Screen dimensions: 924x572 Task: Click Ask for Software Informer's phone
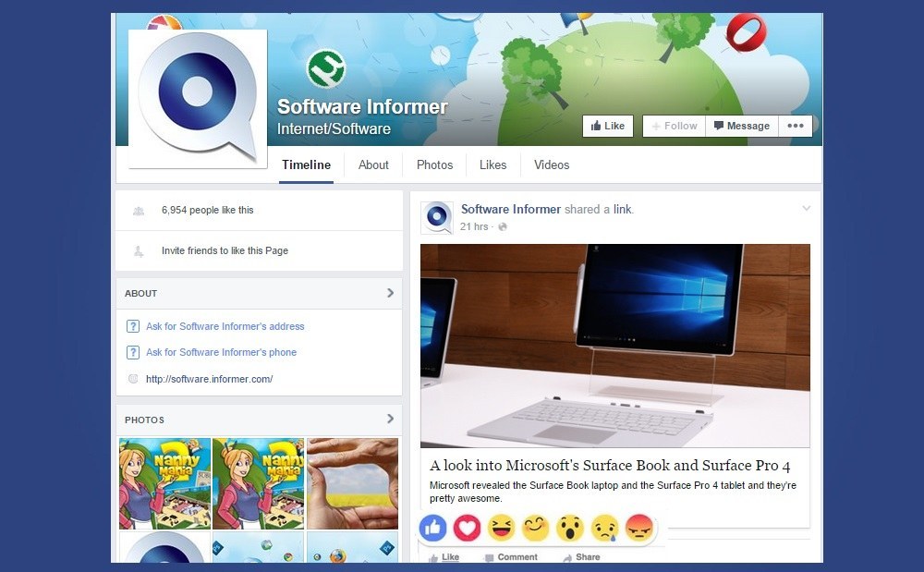coord(222,352)
